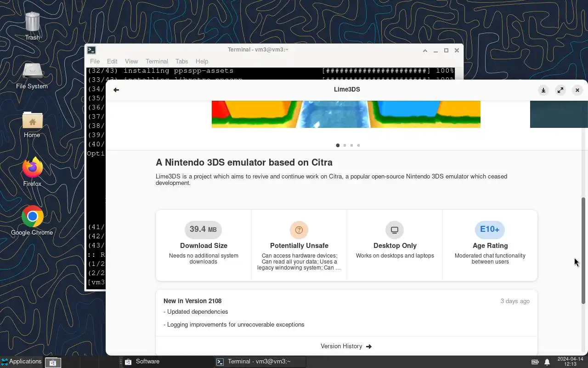Click the Terminal roll-up arrow button
The image size is (588, 368).
(x=425, y=51)
